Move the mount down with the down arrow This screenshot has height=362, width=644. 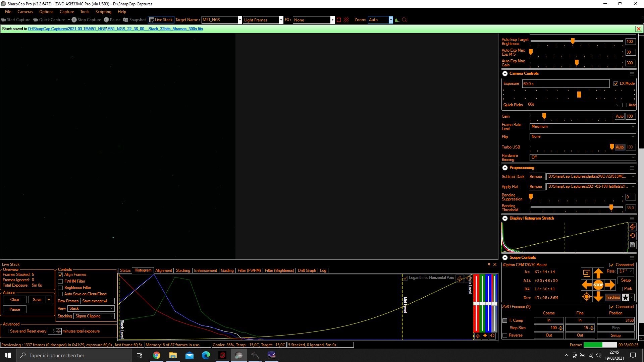click(x=598, y=297)
